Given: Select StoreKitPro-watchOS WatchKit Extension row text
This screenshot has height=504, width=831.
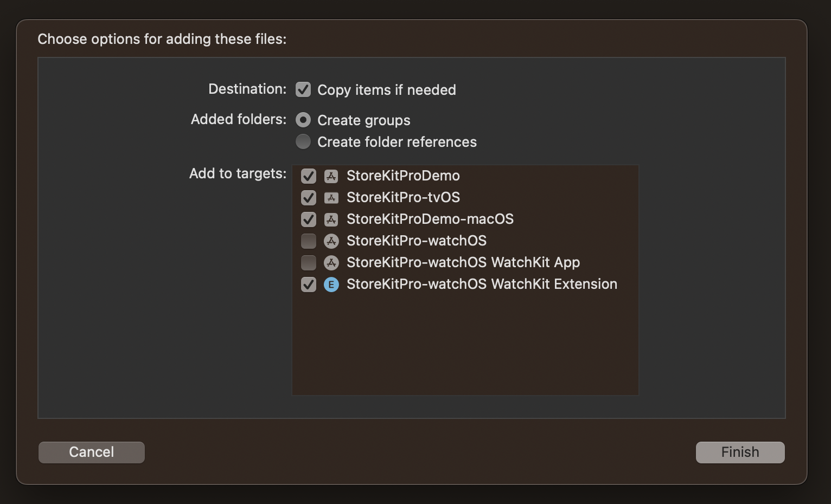Looking at the screenshot, I should (482, 284).
